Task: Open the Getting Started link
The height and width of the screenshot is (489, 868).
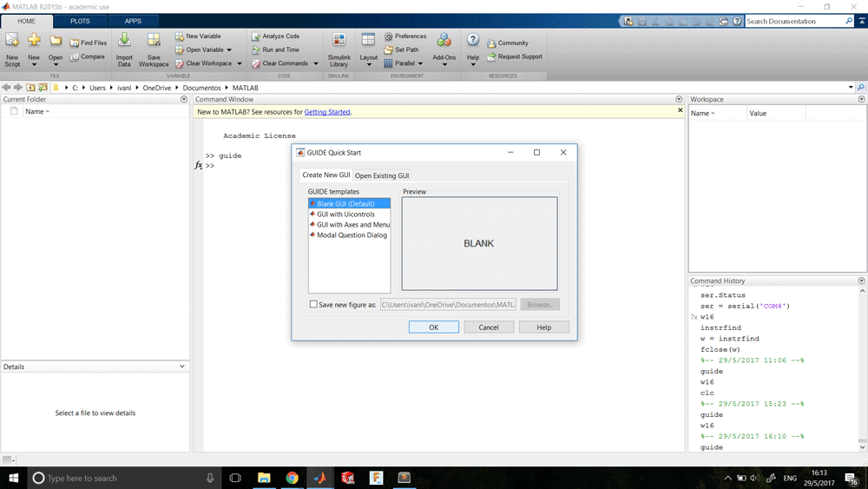Action: click(x=327, y=112)
